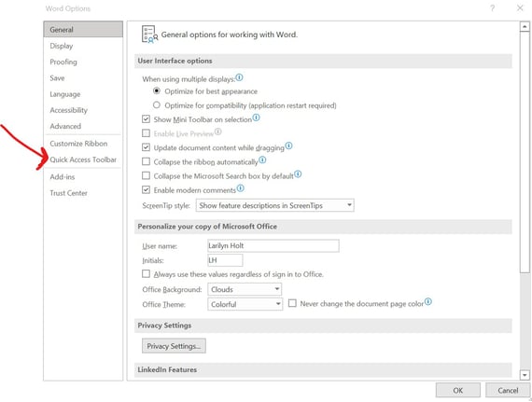The image size is (532, 402).
Task: Click Cancel to discard changes
Action: pos(508,391)
